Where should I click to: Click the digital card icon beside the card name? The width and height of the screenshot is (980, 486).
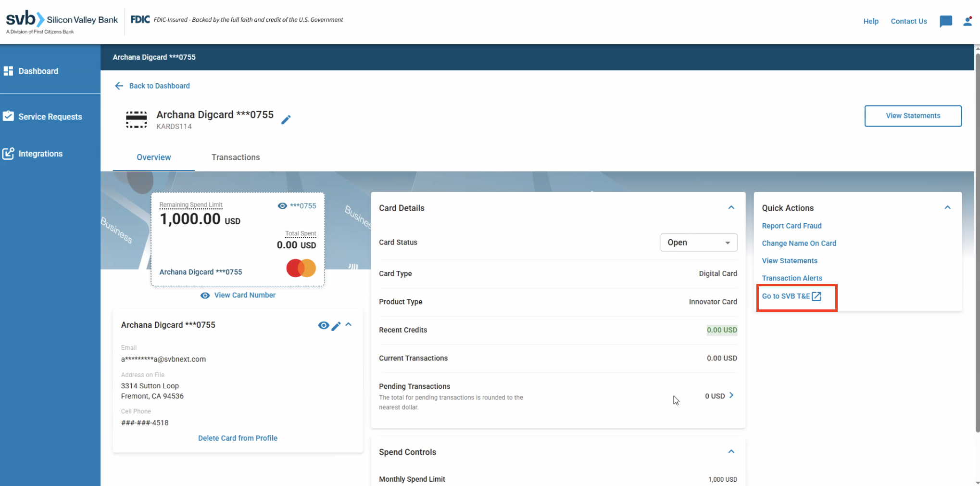pos(136,119)
